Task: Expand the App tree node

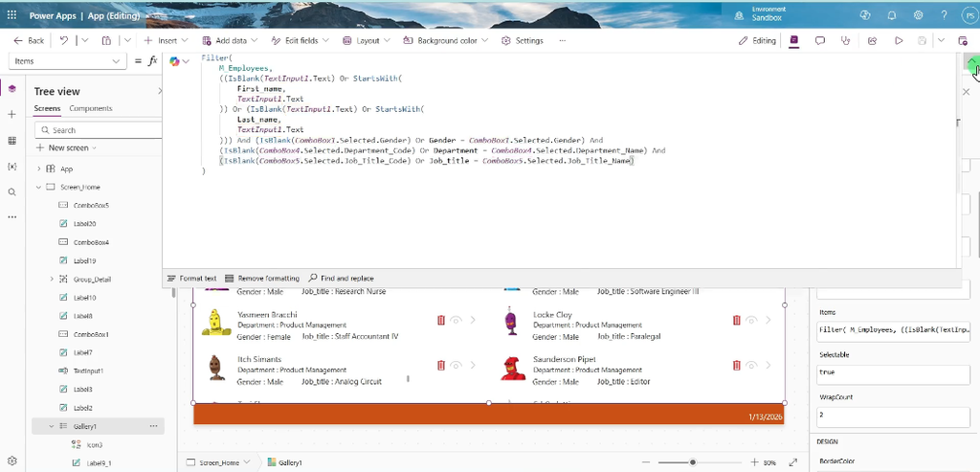Action: pos(38,169)
